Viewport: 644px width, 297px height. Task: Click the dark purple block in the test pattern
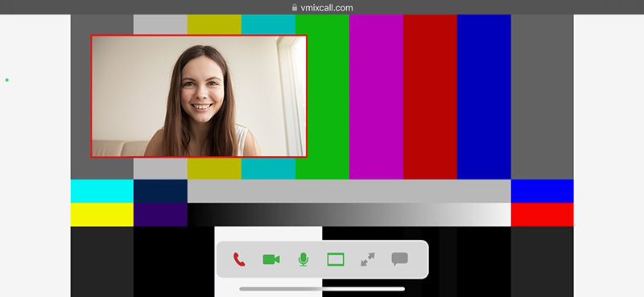[x=160, y=214]
